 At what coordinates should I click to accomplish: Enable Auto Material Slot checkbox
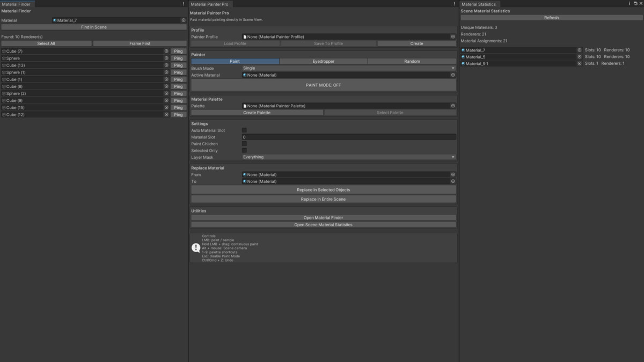[x=244, y=130]
